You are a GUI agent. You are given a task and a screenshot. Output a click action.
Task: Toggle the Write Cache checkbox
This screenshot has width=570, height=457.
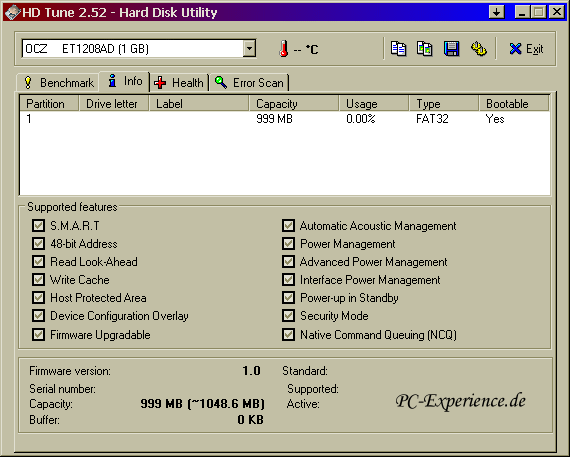coord(39,280)
